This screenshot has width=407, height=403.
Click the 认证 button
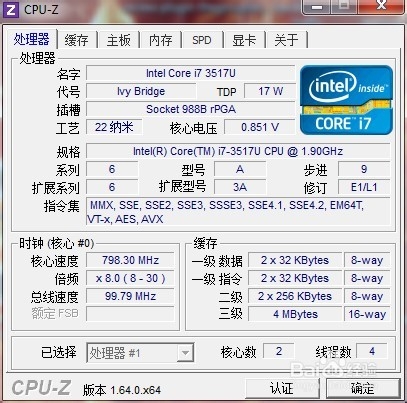(x=282, y=388)
